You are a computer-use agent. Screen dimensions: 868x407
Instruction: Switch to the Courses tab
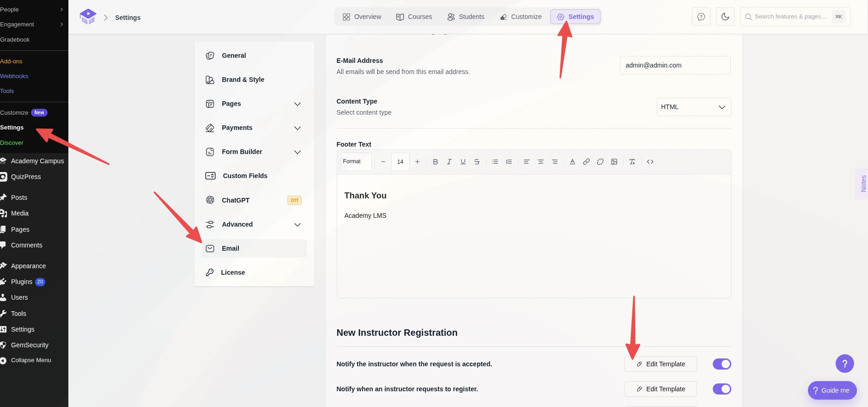(x=414, y=17)
